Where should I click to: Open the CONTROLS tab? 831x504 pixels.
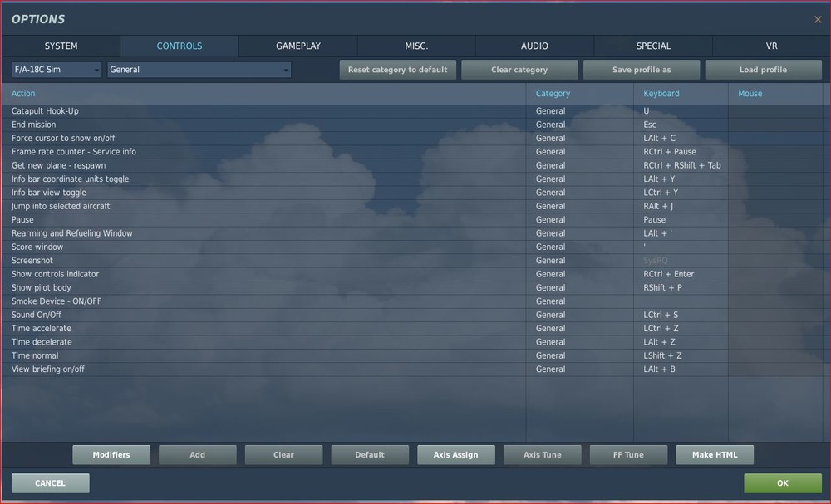point(179,46)
